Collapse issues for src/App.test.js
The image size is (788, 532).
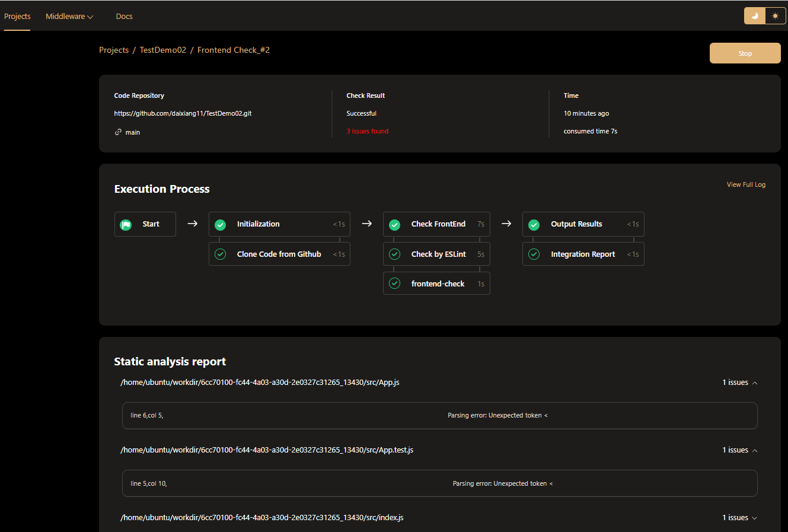[755, 450]
